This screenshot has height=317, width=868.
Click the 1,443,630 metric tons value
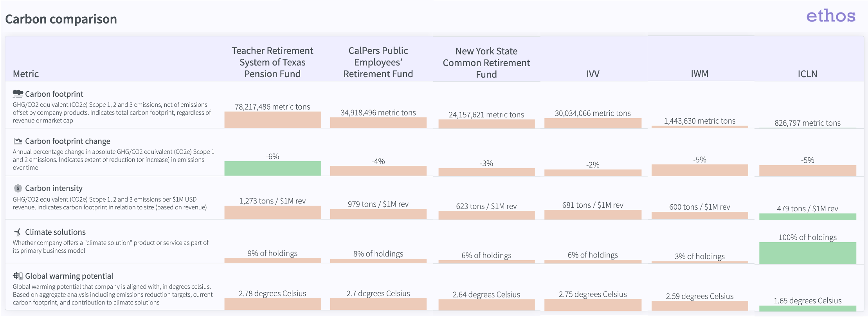click(x=700, y=121)
